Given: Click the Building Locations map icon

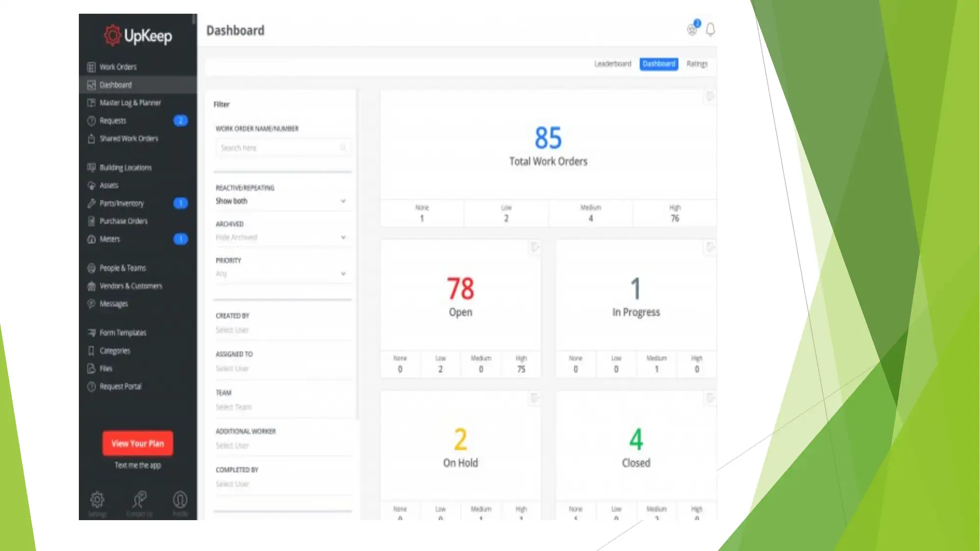Looking at the screenshot, I should click(91, 168).
